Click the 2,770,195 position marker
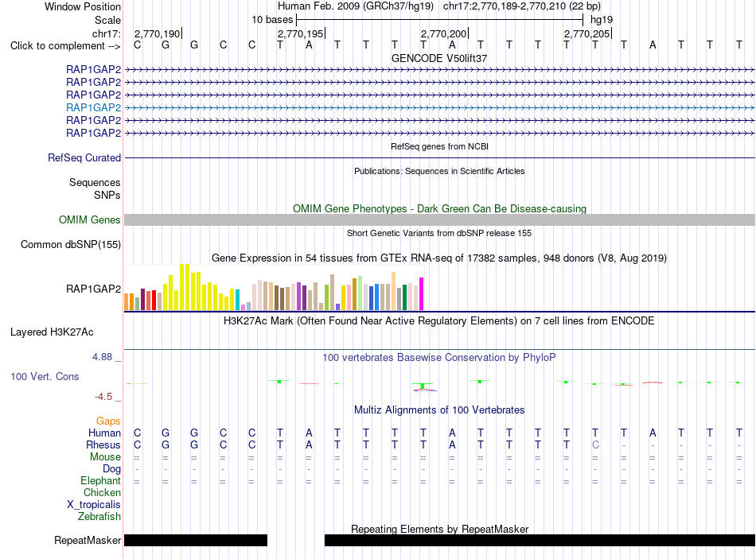This screenshot has height=559, width=756. click(x=300, y=33)
